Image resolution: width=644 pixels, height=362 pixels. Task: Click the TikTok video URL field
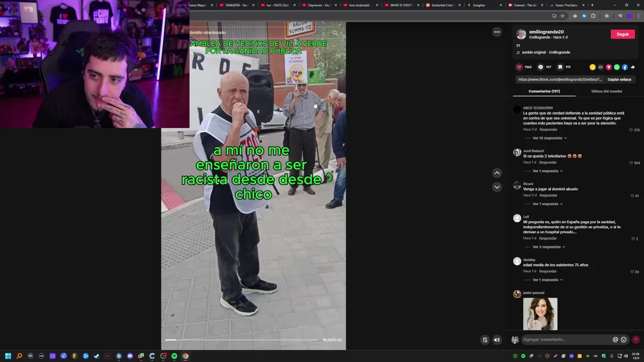pyautogui.click(x=559, y=79)
